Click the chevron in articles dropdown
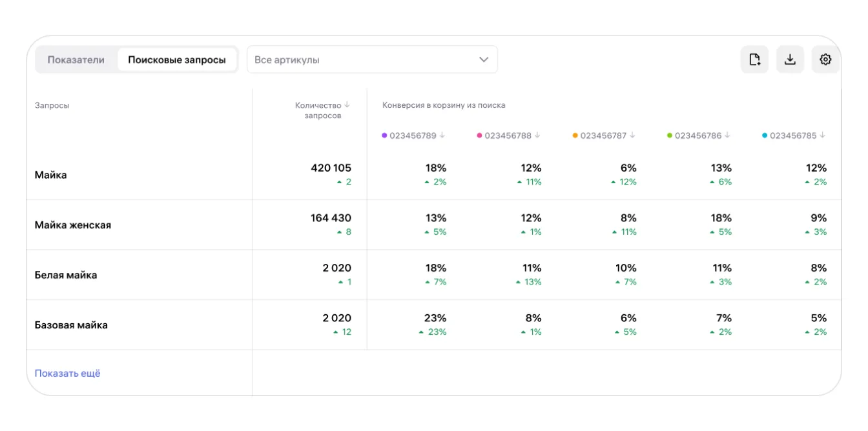The height and width of the screenshot is (431, 868). 484,60
